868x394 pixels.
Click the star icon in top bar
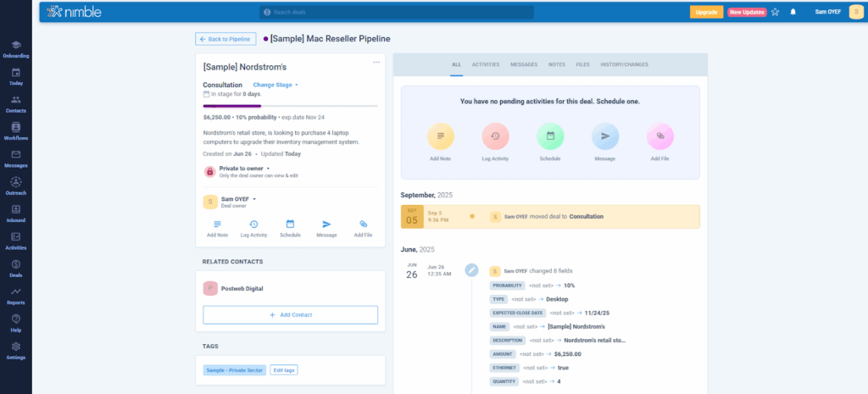pyautogui.click(x=775, y=12)
